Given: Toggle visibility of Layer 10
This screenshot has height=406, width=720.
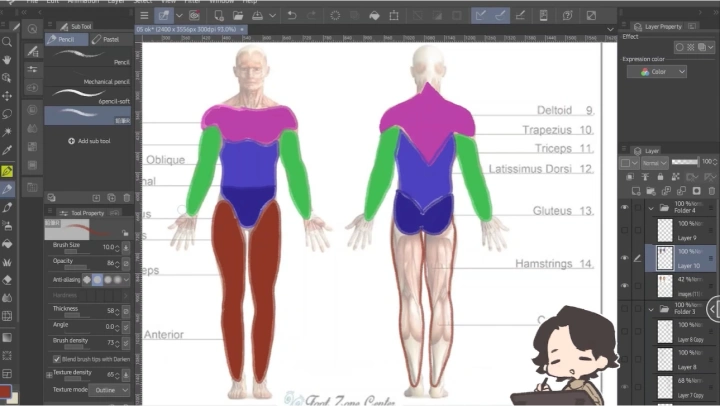Looking at the screenshot, I should 624,258.
